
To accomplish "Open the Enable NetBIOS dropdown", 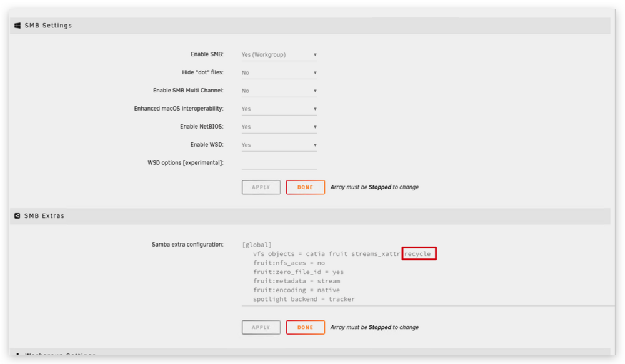I will [x=279, y=127].
